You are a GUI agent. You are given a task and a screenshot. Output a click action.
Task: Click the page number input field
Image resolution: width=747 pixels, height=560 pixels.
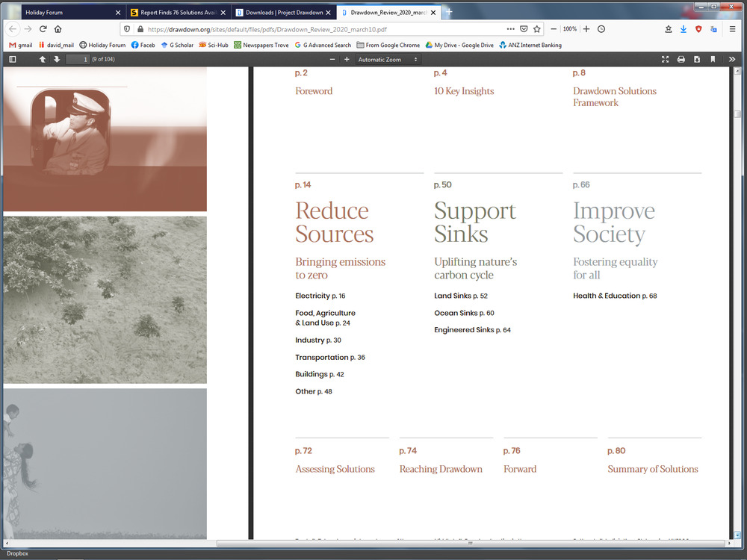click(77, 59)
